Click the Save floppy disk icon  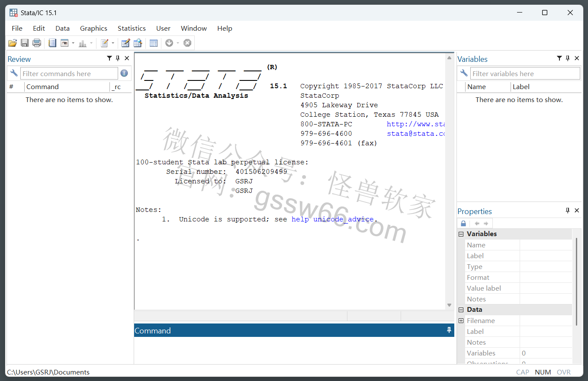coord(25,43)
